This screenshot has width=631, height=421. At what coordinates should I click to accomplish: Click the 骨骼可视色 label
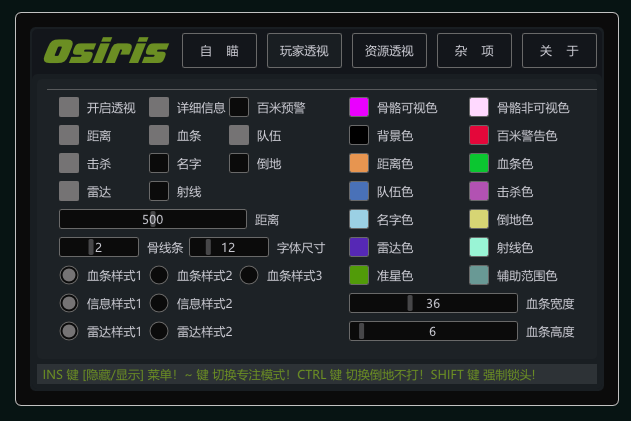pos(407,108)
